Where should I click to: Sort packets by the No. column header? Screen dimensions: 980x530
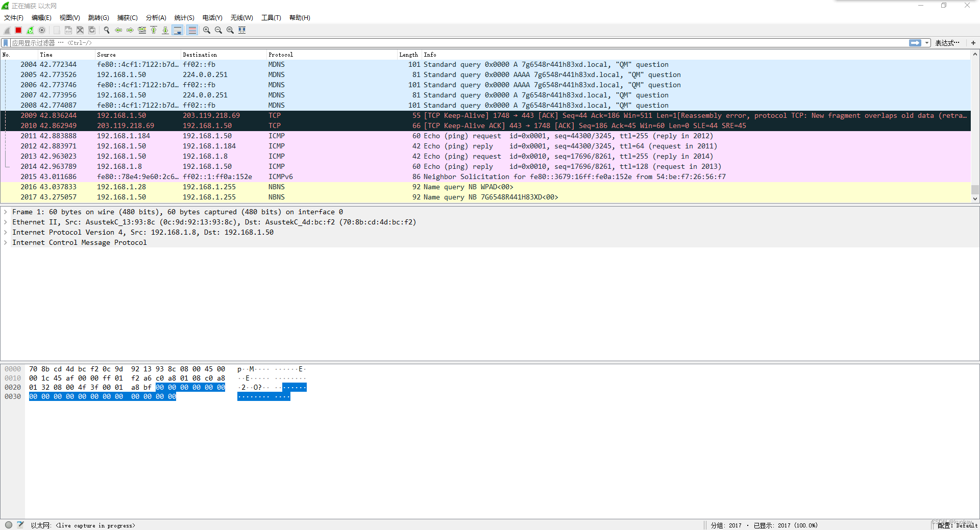point(19,55)
